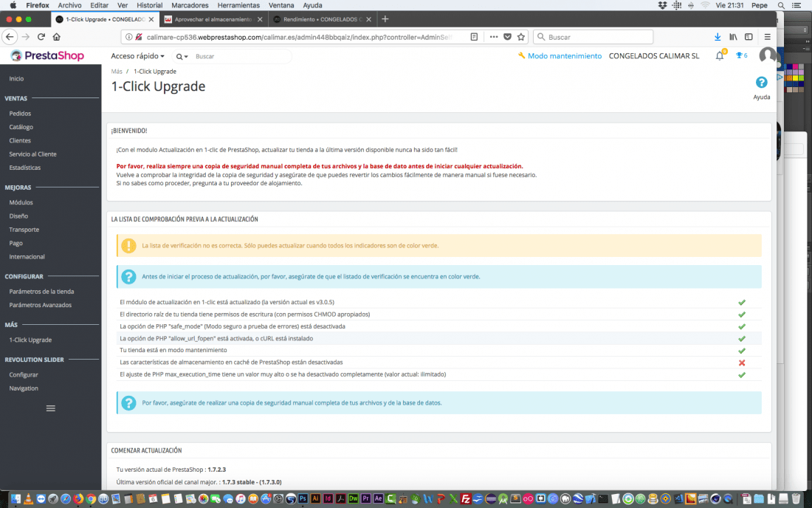This screenshot has height=508, width=812.
Task: Open Spotlight search in the menu bar
Action: [x=780, y=5]
